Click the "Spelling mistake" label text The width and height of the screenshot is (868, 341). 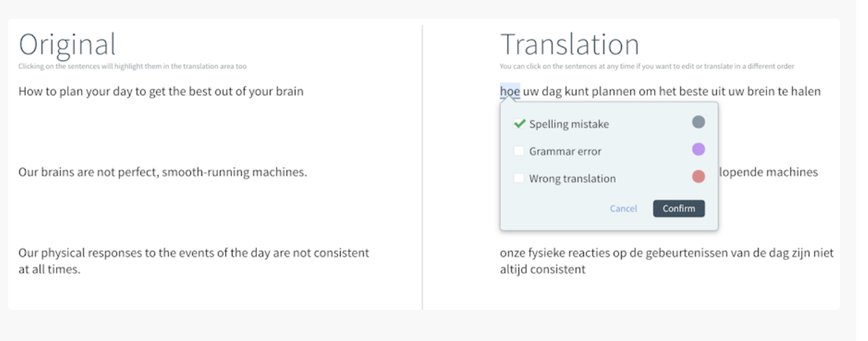pyautogui.click(x=569, y=124)
